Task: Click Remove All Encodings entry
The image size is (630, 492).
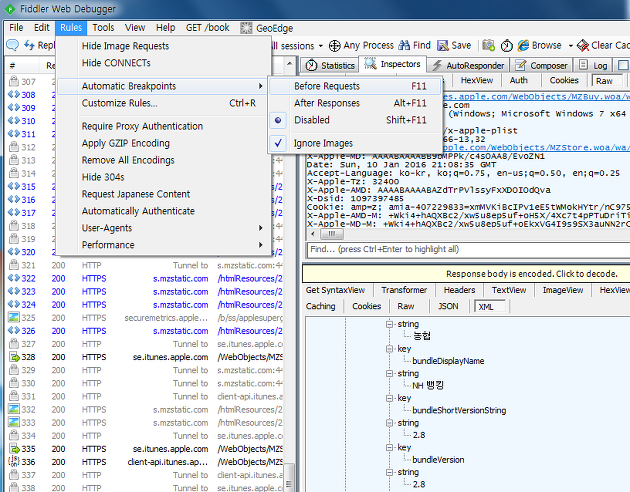Action: click(x=164, y=160)
